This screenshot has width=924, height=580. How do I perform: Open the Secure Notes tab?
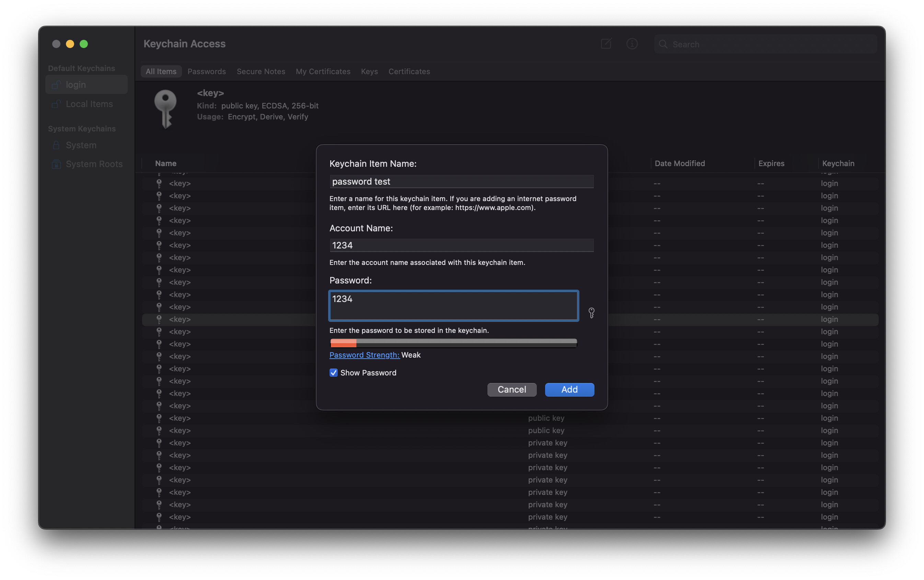coord(261,71)
